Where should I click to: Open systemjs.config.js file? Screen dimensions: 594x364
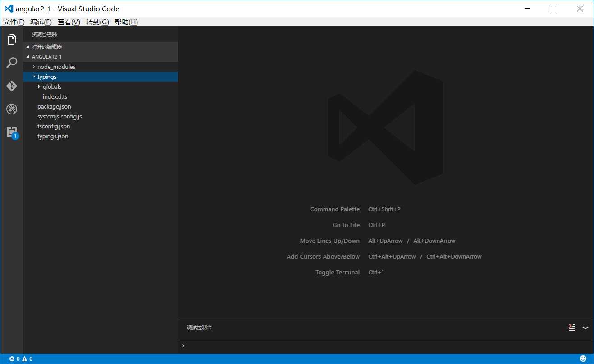(x=101, y=116)
